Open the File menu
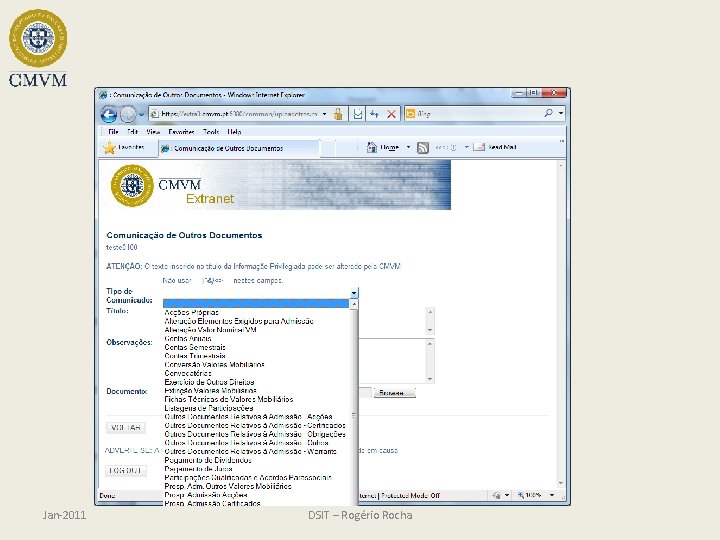720x540 pixels. click(113, 132)
